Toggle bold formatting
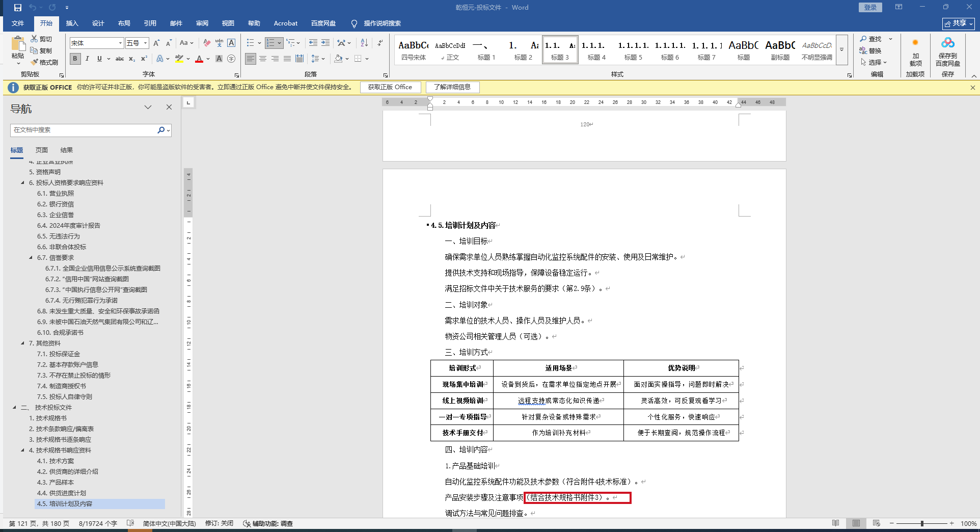This screenshot has height=532, width=980. coord(75,59)
